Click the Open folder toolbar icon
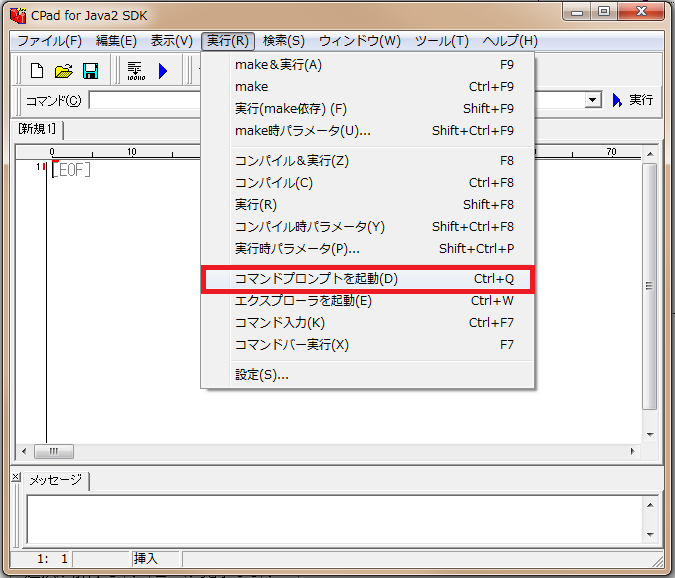This screenshot has width=675, height=578. tap(64, 71)
